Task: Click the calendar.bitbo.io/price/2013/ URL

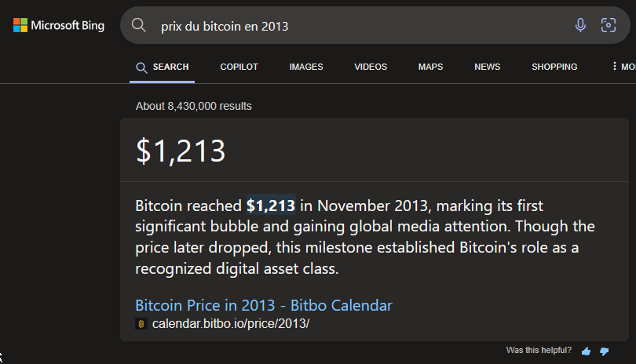Action: click(x=231, y=324)
